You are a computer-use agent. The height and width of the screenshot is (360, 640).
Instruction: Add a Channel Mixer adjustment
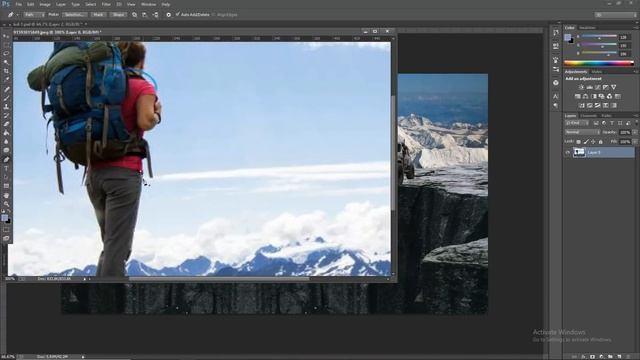[609, 96]
